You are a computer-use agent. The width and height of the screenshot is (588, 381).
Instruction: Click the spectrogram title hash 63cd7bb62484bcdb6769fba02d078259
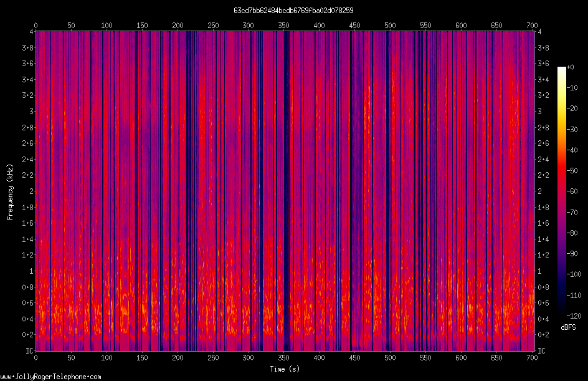click(x=293, y=11)
